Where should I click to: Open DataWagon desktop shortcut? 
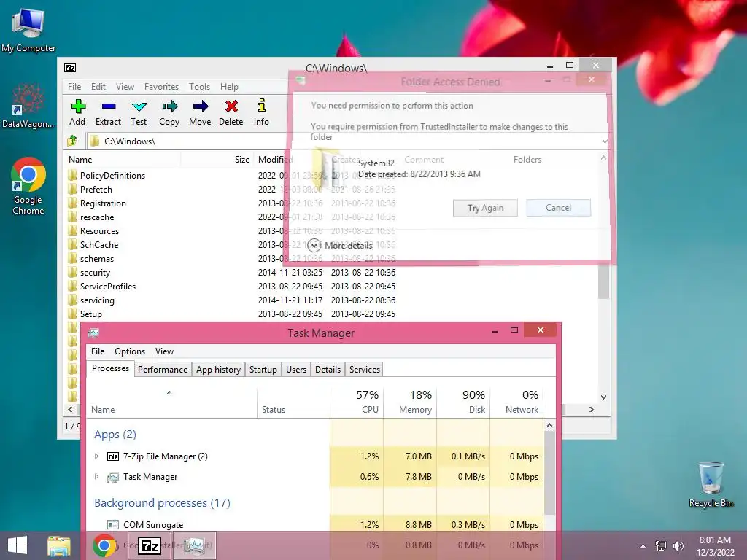coord(28,106)
